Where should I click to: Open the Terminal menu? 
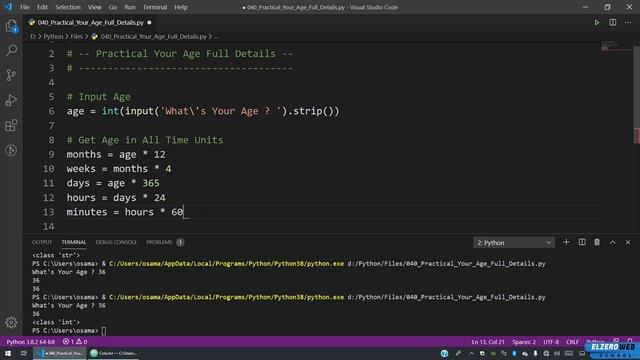tap(155, 7)
